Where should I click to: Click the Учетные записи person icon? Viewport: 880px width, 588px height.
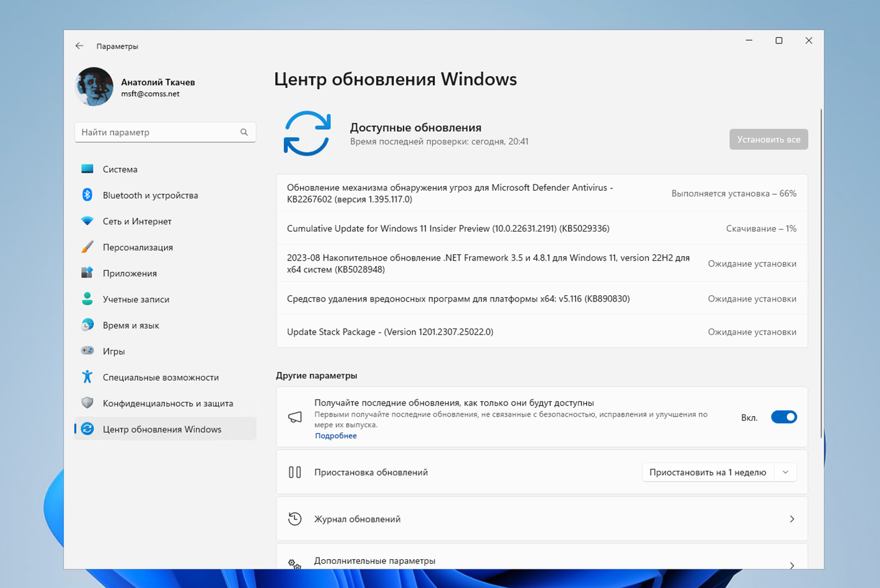87,299
